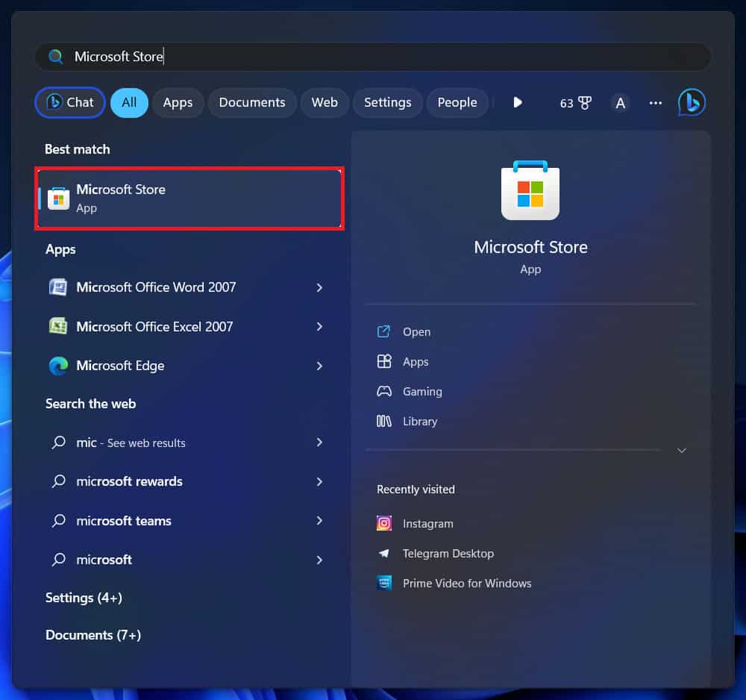Expand the microsoft rewards web suggestion arrow

(319, 481)
